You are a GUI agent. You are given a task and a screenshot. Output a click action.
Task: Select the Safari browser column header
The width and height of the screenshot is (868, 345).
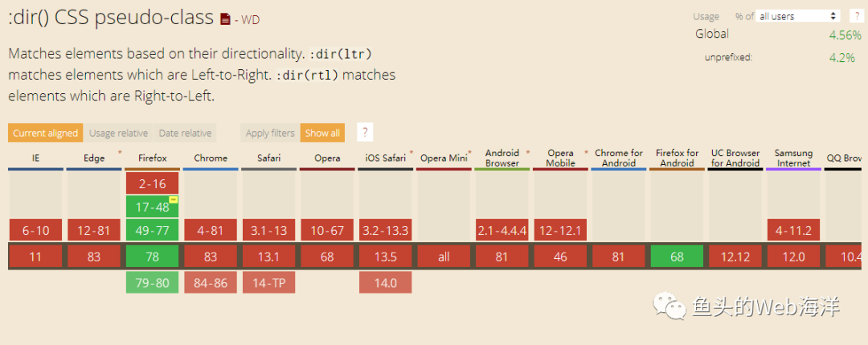269,158
